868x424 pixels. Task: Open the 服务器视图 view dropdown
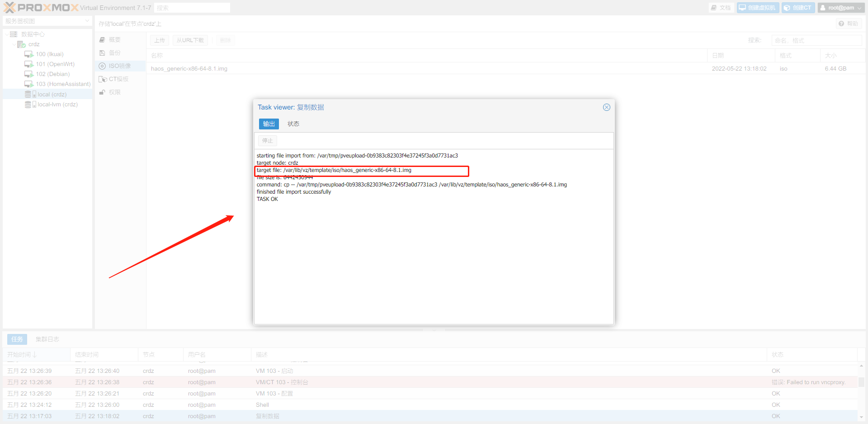coord(47,21)
